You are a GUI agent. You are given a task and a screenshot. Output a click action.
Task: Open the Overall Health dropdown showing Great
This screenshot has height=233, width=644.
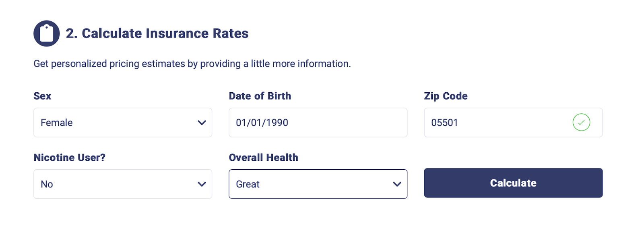(x=318, y=184)
